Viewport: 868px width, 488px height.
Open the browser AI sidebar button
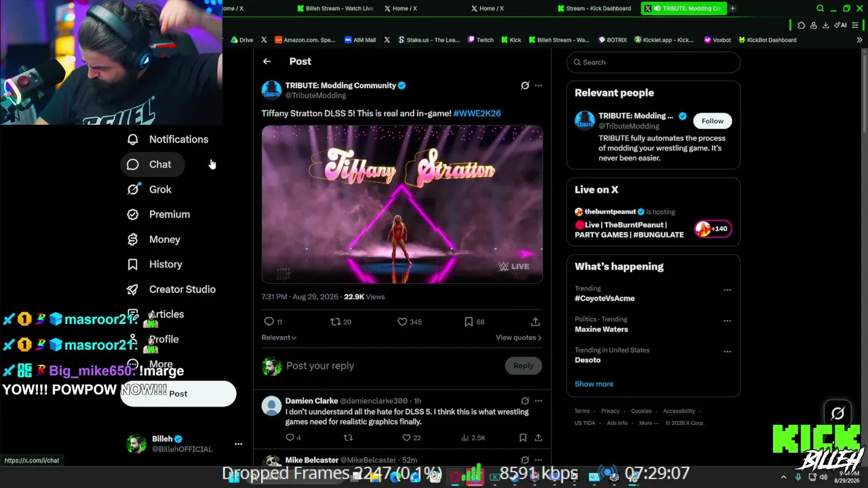pos(840,25)
